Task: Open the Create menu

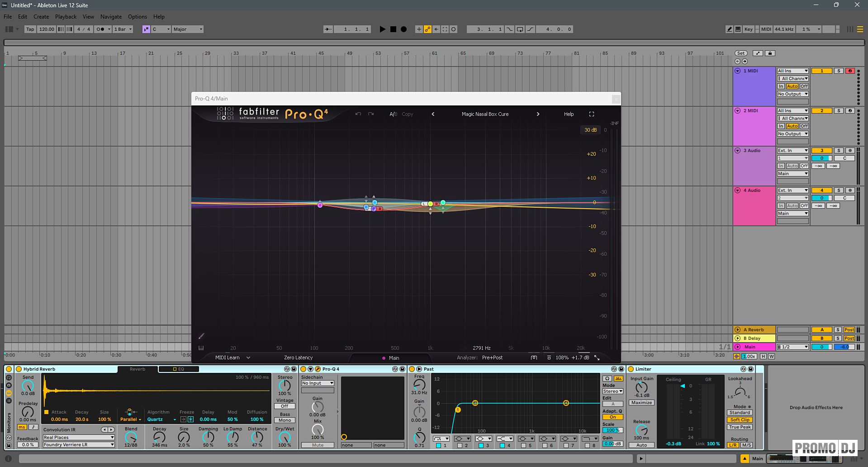Action: (41, 17)
